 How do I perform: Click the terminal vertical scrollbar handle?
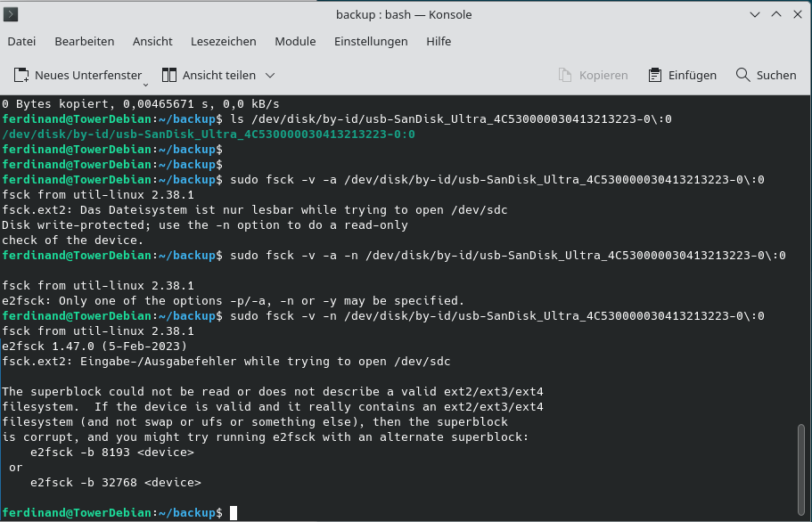tap(801, 469)
